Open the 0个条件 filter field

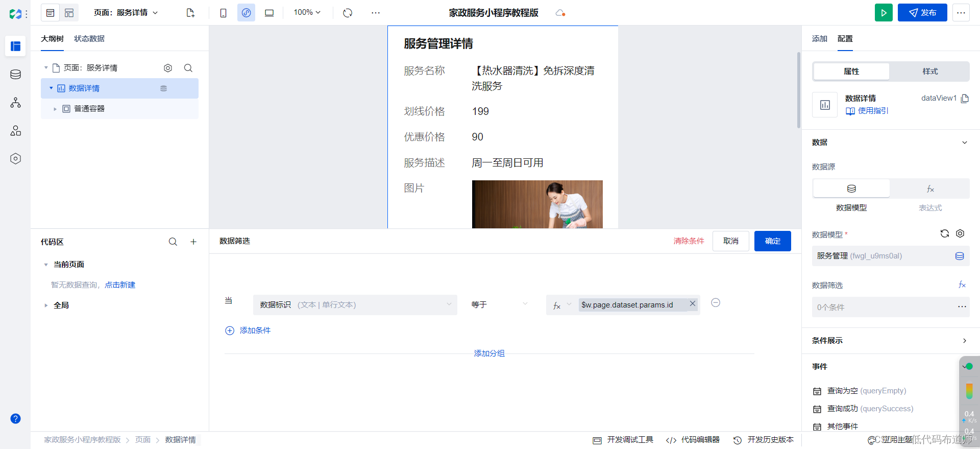891,307
